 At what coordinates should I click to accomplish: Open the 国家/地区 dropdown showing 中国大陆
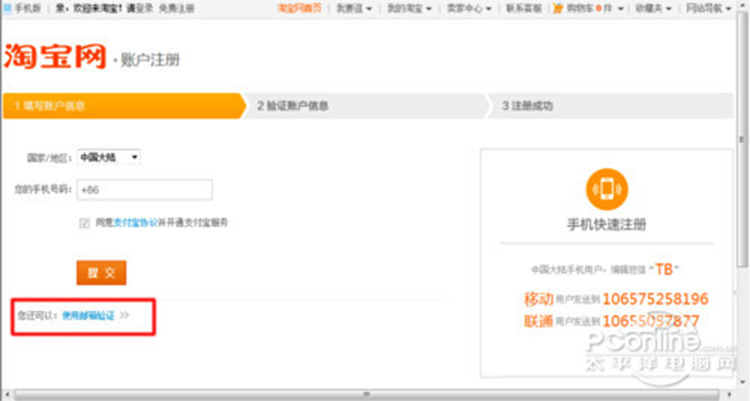[109, 157]
